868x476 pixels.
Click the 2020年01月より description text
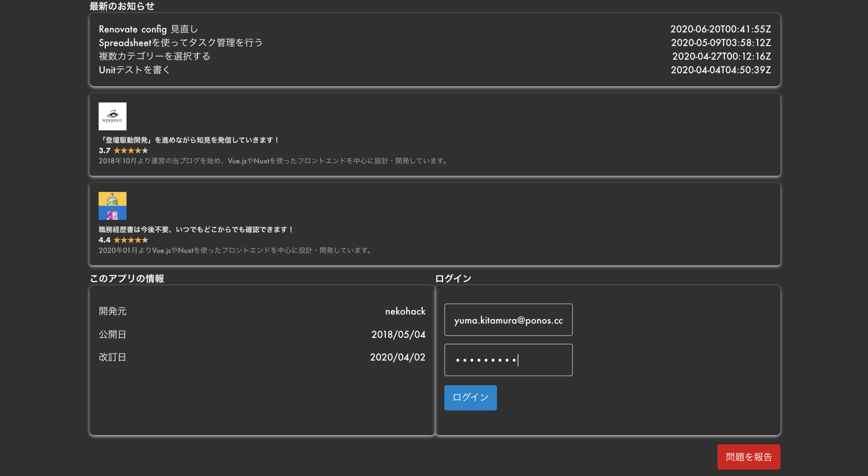[235, 250]
